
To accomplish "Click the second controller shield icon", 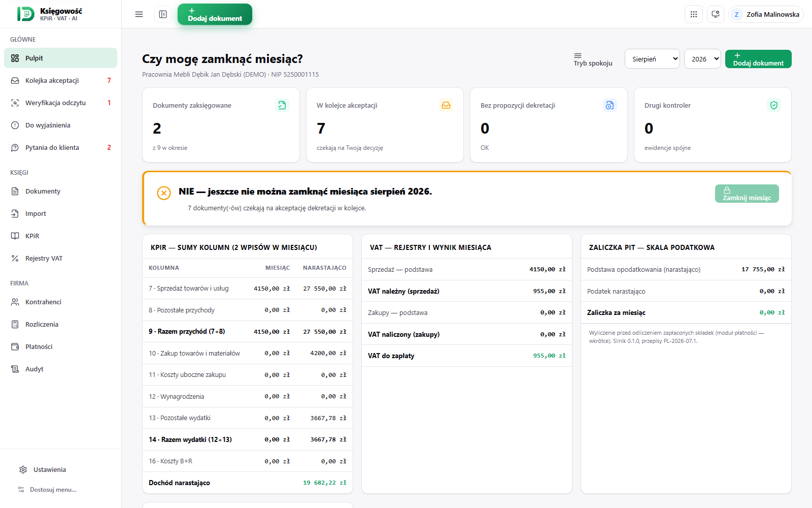I will (x=774, y=105).
